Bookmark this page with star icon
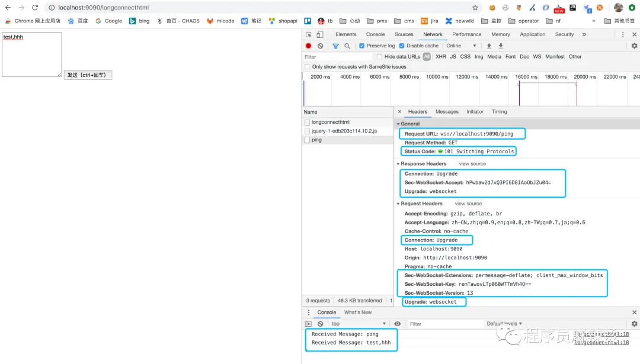 pyautogui.click(x=475, y=7)
